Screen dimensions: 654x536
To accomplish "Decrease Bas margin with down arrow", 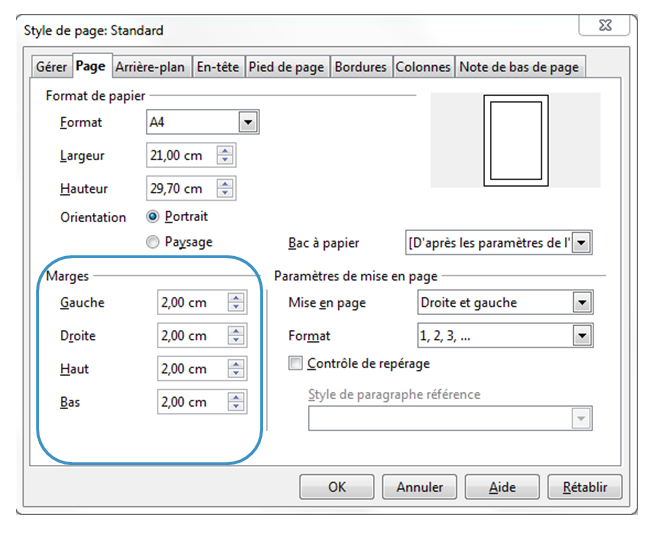I will pos(236,406).
